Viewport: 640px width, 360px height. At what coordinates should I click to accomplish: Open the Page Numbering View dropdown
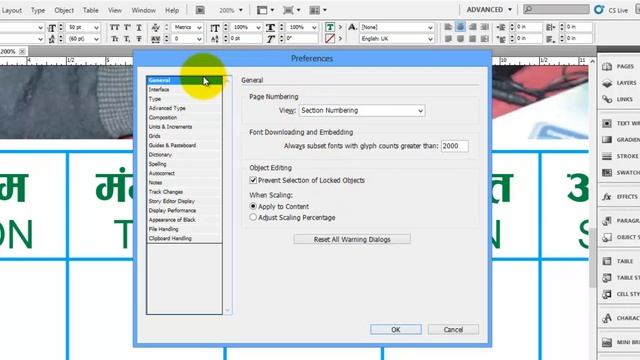(x=362, y=111)
